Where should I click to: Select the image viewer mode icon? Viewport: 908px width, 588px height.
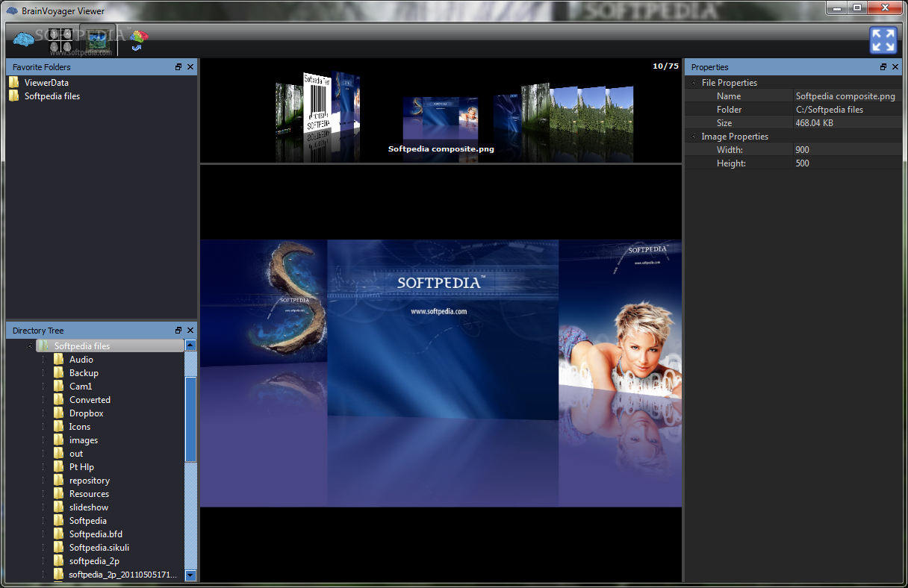97,40
